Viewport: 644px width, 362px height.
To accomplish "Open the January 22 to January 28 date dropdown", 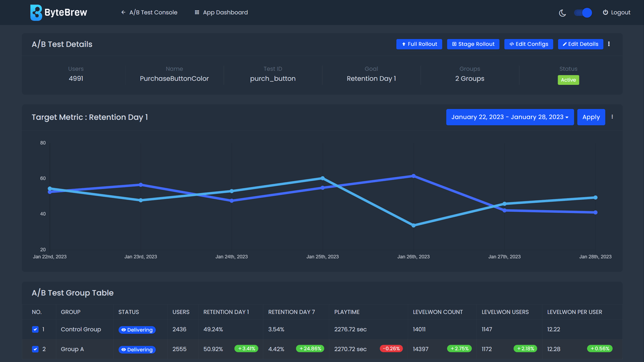I will (509, 117).
